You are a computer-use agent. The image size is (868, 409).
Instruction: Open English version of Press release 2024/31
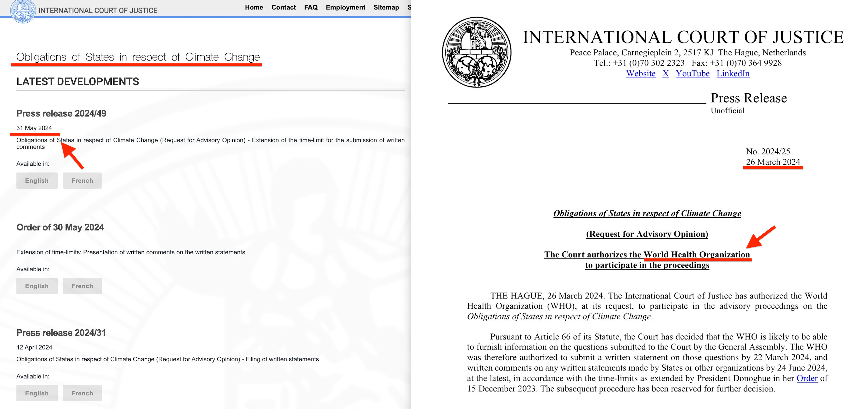[x=37, y=393]
